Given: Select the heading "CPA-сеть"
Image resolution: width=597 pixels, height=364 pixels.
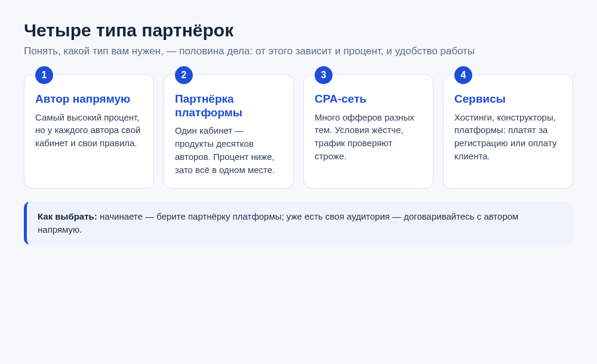Looking at the screenshot, I should 340,99.
